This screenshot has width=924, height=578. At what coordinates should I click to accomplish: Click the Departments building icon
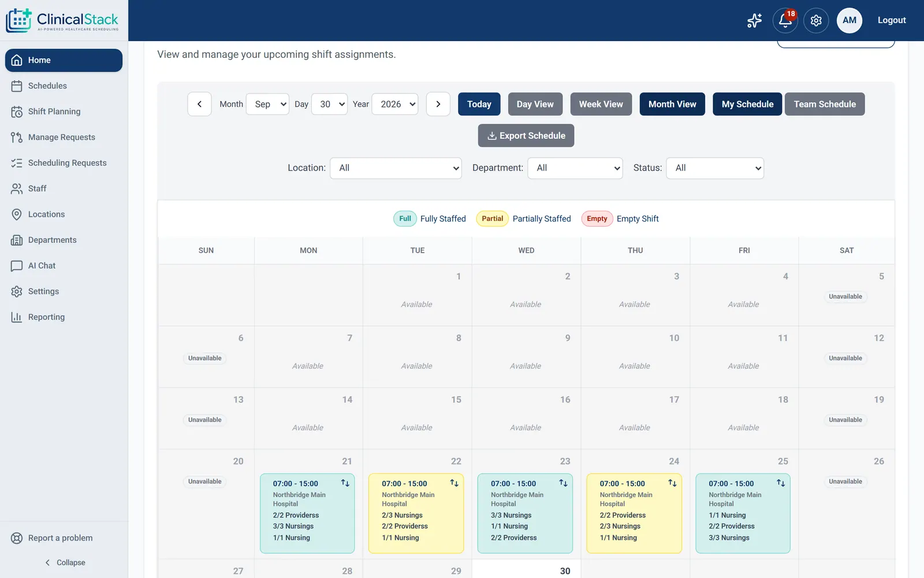click(17, 240)
